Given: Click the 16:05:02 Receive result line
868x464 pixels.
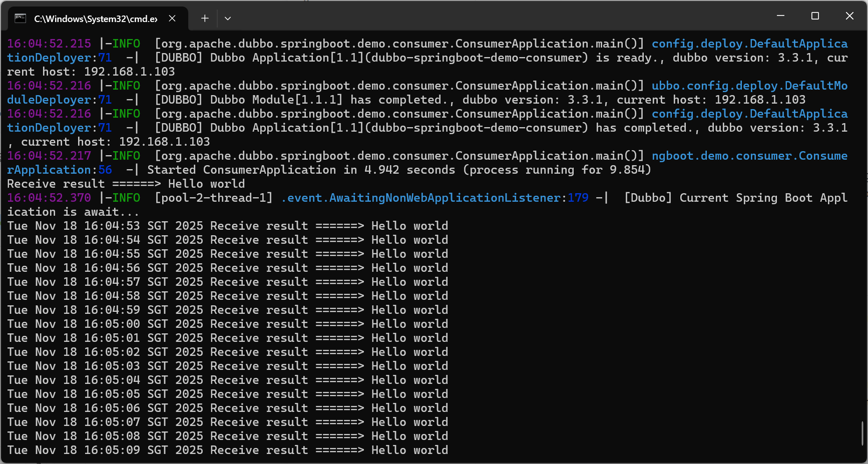Looking at the screenshot, I should pyautogui.click(x=228, y=352).
